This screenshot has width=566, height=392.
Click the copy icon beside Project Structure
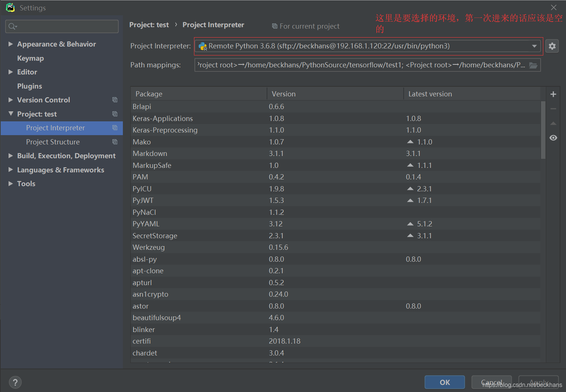pyautogui.click(x=115, y=142)
